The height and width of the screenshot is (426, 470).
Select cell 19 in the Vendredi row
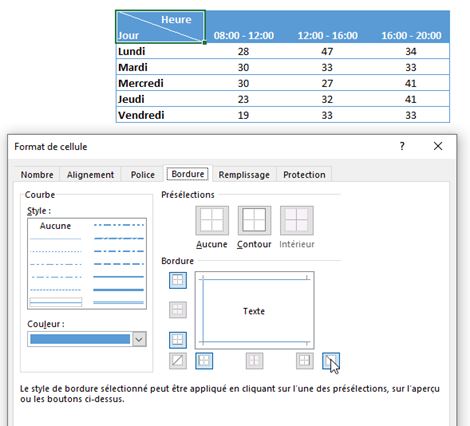tap(244, 115)
